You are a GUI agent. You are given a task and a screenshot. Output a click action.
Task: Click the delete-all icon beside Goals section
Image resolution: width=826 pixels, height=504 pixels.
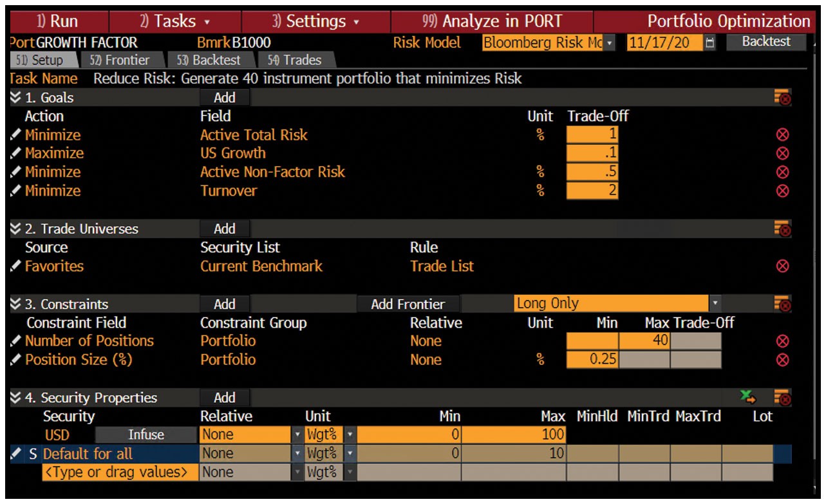785,97
